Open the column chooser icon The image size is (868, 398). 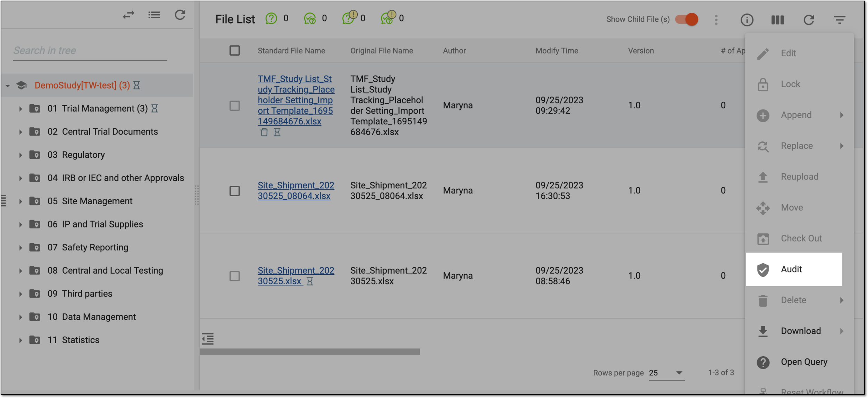777,20
